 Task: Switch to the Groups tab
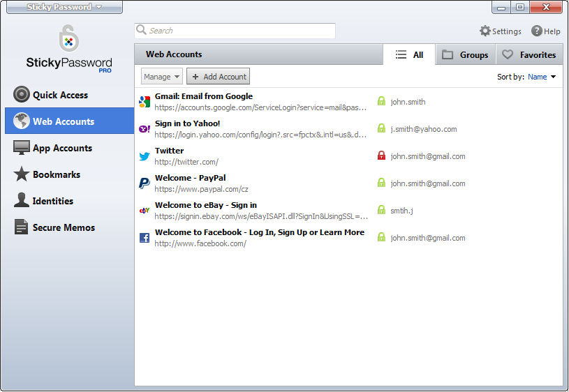click(466, 55)
